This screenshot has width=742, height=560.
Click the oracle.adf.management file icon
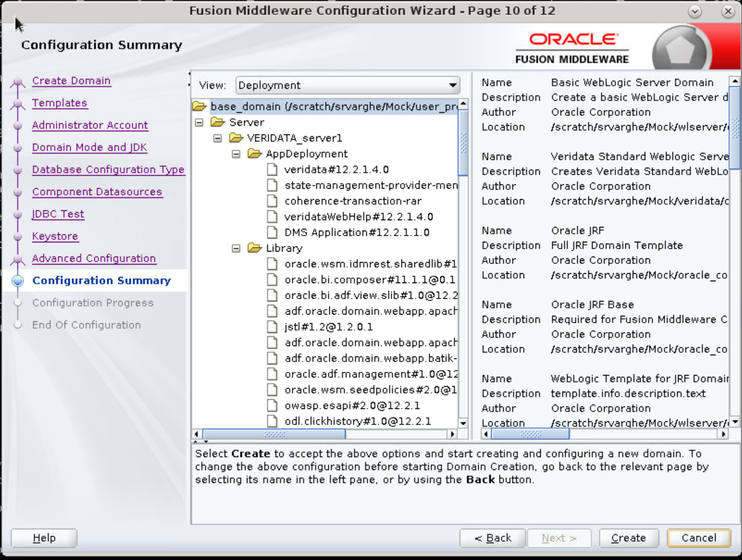272,374
